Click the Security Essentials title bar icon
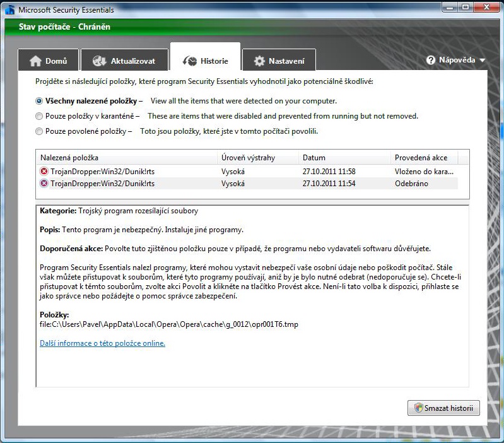 [x=10, y=9]
